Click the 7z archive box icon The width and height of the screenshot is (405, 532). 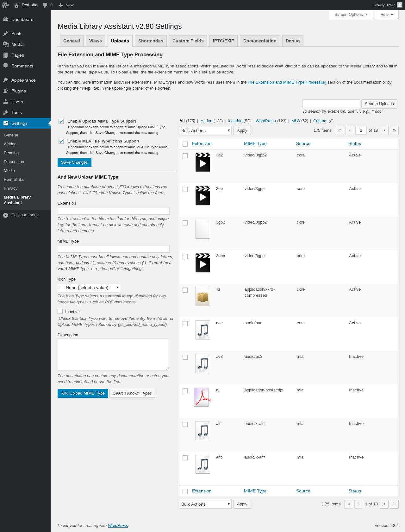pyautogui.click(x=203, y=296)
